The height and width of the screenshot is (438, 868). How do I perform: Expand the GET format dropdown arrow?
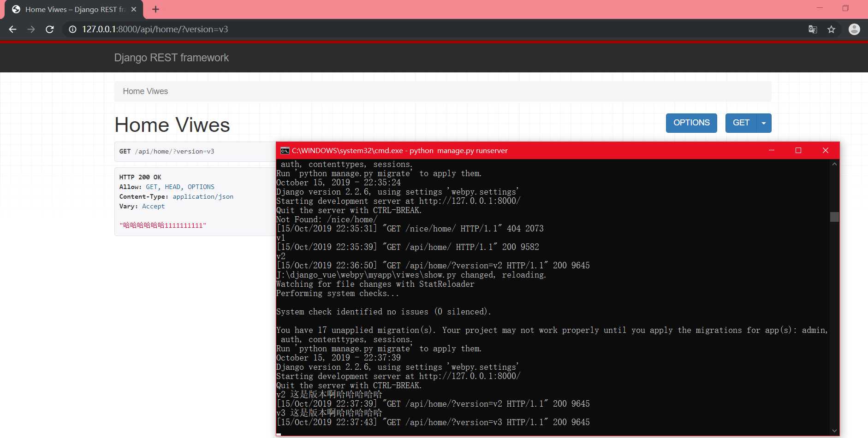pyautogui.click(x=764, y=123)
